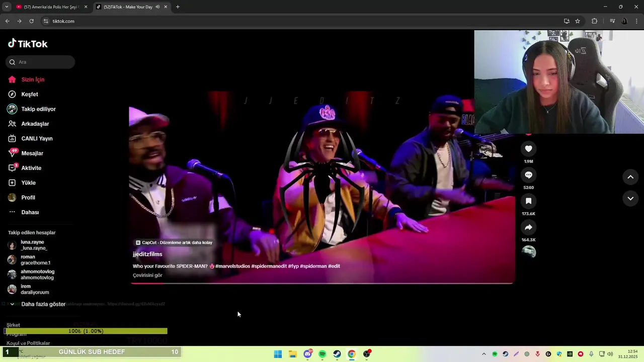Like the video with heart icon

coord(528,149)
